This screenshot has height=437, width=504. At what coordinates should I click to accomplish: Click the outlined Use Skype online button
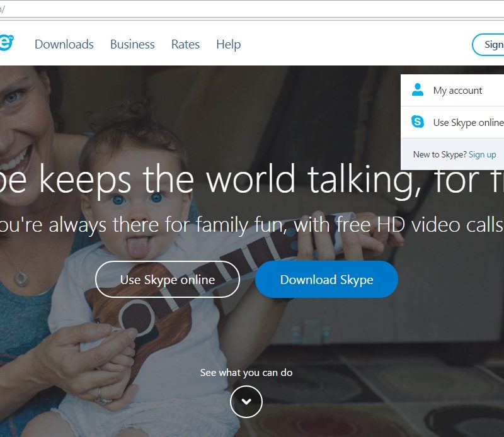point(168,280)
